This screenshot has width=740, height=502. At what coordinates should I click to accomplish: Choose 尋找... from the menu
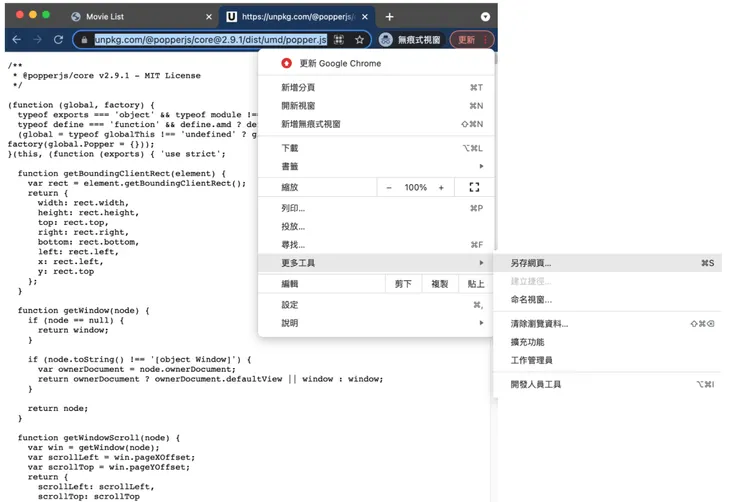[376, 245]
